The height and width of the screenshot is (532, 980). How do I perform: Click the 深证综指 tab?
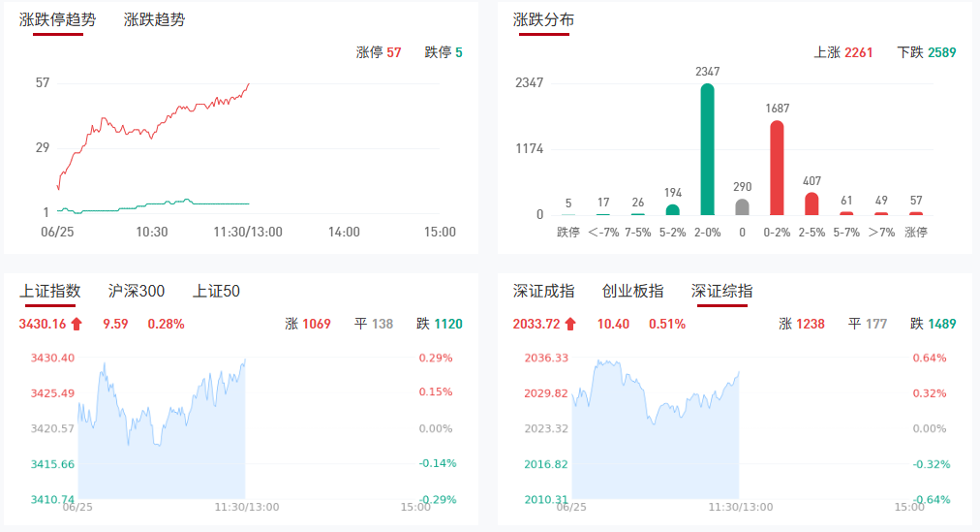tap(721, 291)
